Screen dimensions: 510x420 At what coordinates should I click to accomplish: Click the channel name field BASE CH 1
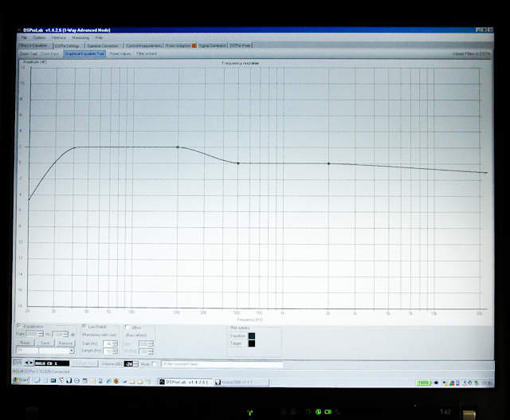point(52,363)
